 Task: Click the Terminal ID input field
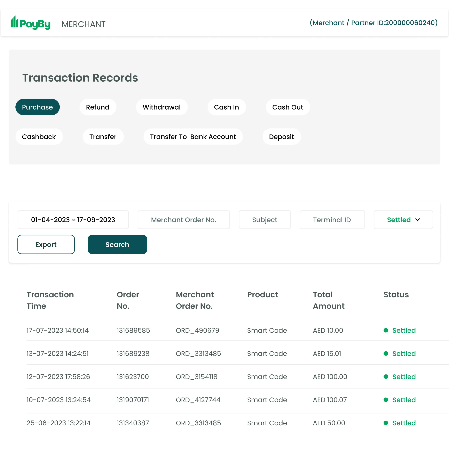(x=332, y=220)
